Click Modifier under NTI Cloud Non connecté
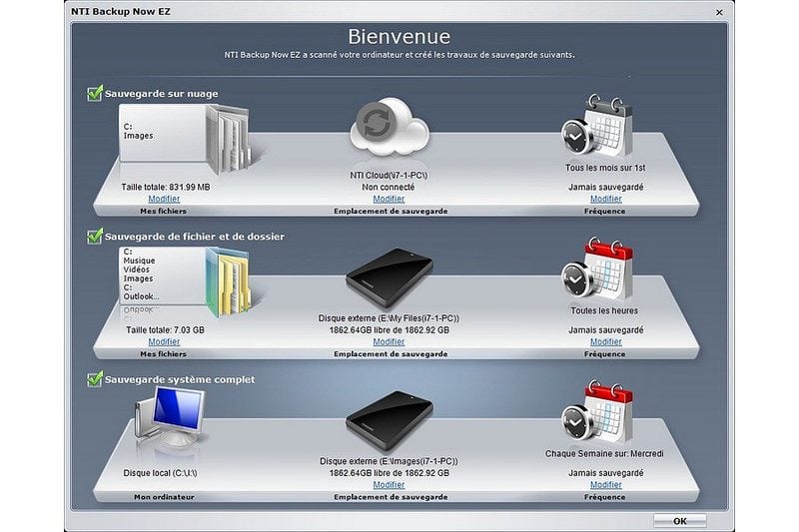This screenshot has height=532, width=799. point(389,199)
